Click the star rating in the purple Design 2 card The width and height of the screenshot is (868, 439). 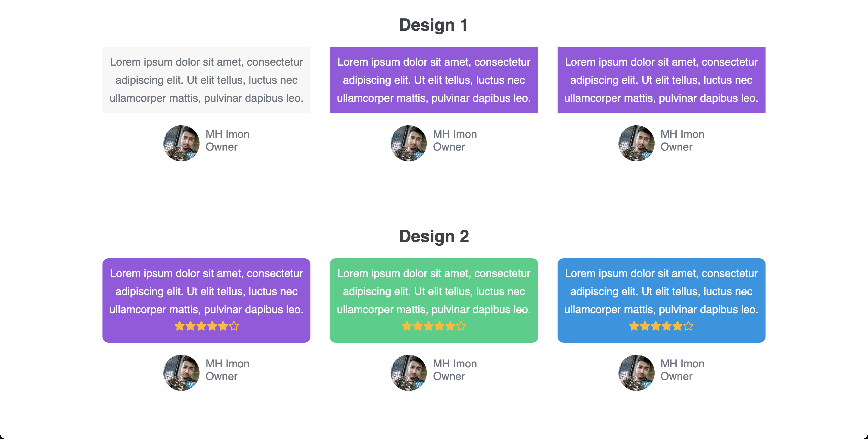click(x=206, y=326)
